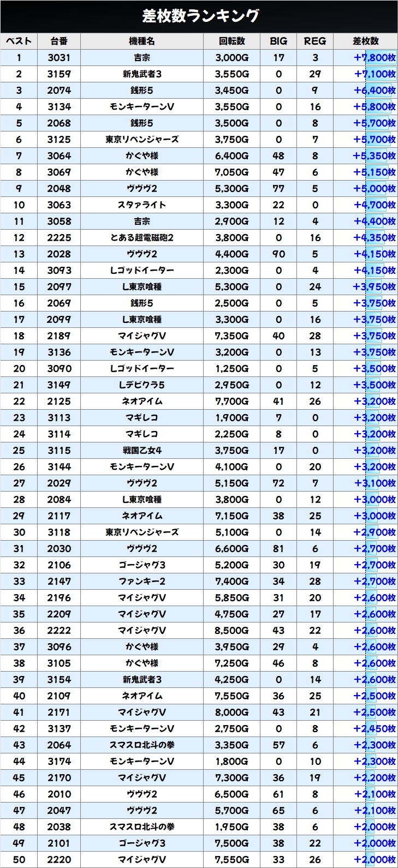Select the BIG count 90 cell

coord(278,254)
